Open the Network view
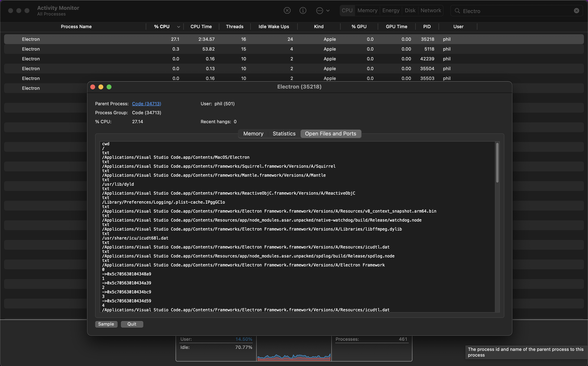588x366 pixels. [x=431, y=10]
